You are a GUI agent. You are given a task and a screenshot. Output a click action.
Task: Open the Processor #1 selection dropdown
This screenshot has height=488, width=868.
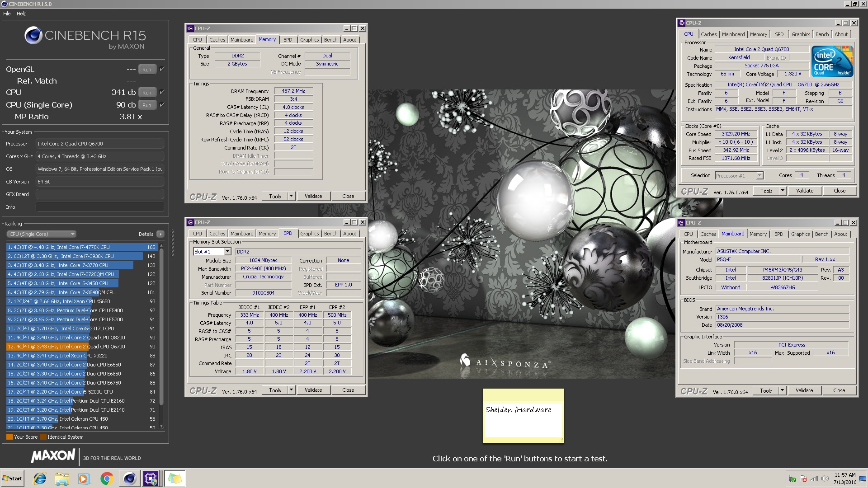pos(759,176)
